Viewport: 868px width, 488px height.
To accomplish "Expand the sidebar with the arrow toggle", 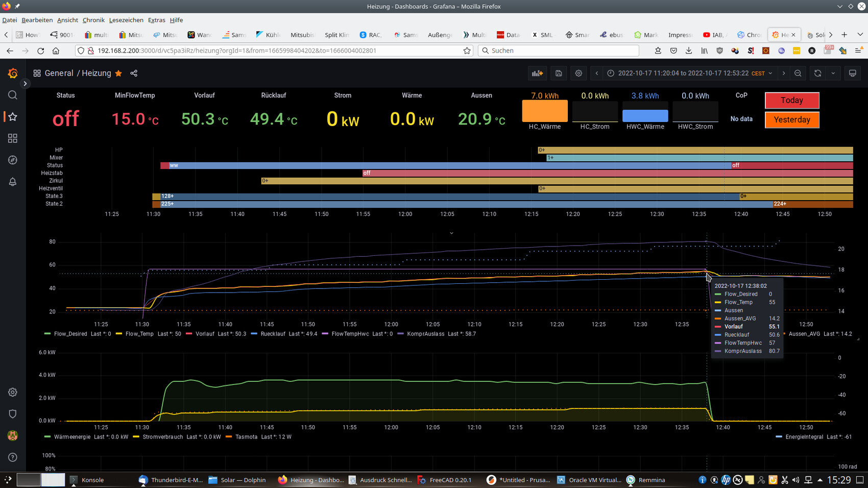I will [x=25, y=83].
